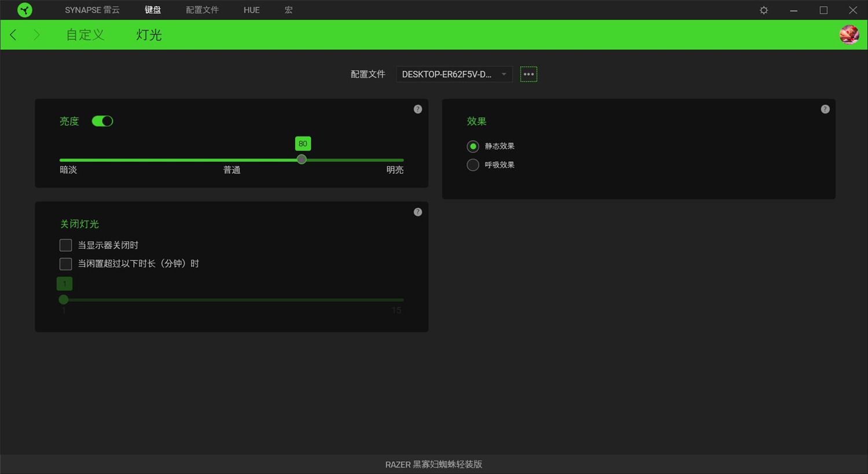The width and height of the screenshot is (868, 474).
Task: Switch to the 宏 tab
Action: (x=288, y=10)
